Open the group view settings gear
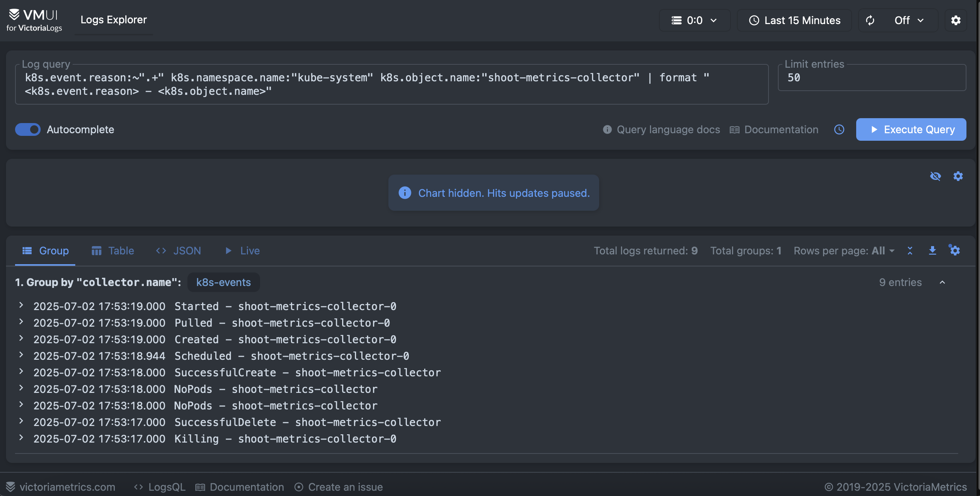980x496 pixels. (954, 250)
